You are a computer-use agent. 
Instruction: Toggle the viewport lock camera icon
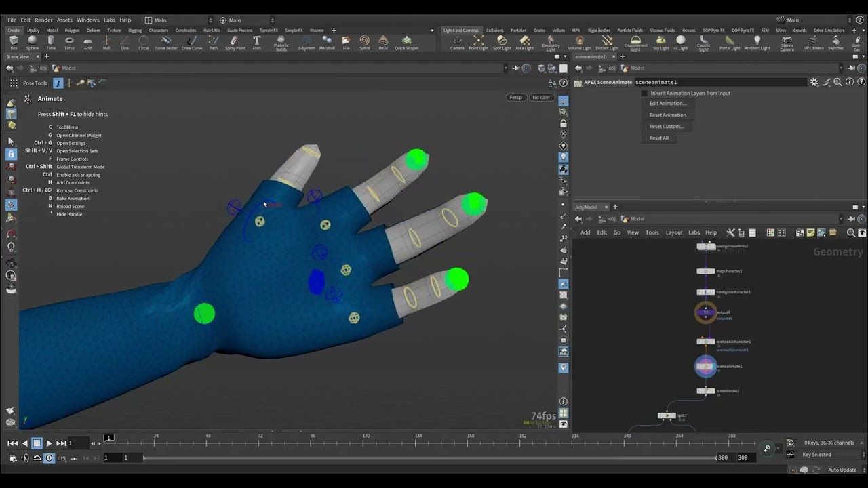tap(564, 123)
